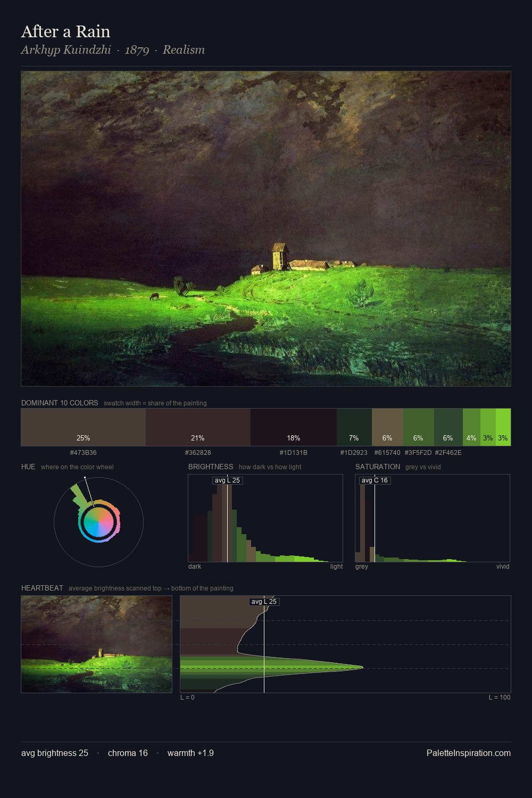Open the main After a Rain painting
Viewport: 532px width, 798px height.
click(x=266, y=229)
